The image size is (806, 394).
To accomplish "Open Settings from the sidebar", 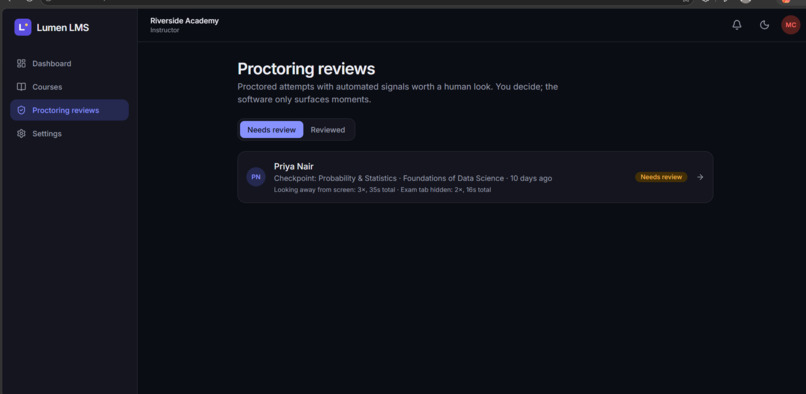I will click(x=69, y=134).
